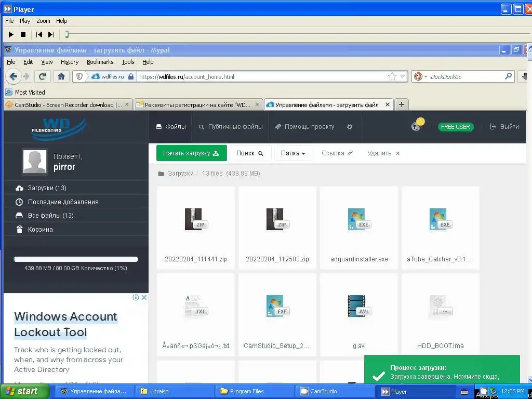The width and height of the screenshot is (532, 399).
Task: Click the storage usage progress bar
Action: click(76, 259)
